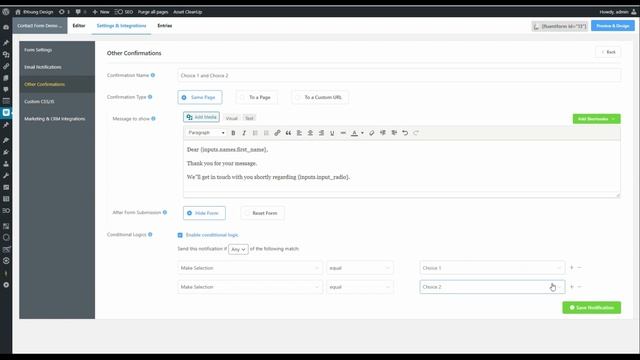Open second rule equal operator dropdown
The width and height of the screenshot is (640, 360).
pos(360,287)
